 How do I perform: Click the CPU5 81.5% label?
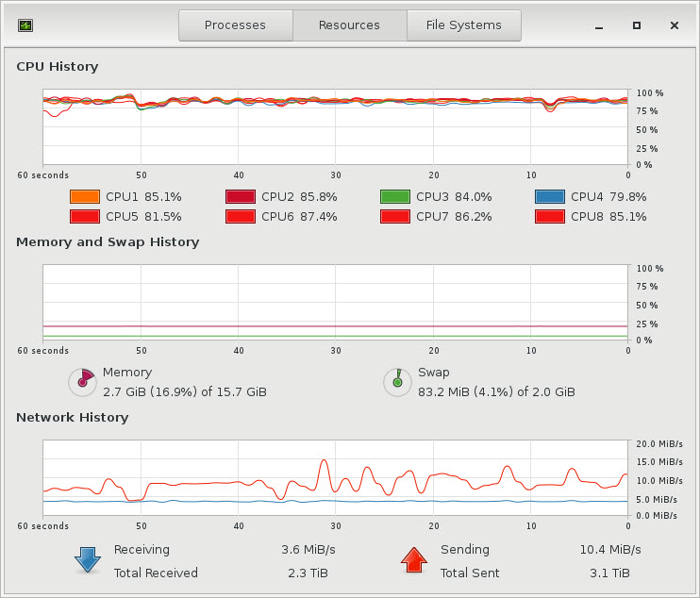tap(143, 216)
